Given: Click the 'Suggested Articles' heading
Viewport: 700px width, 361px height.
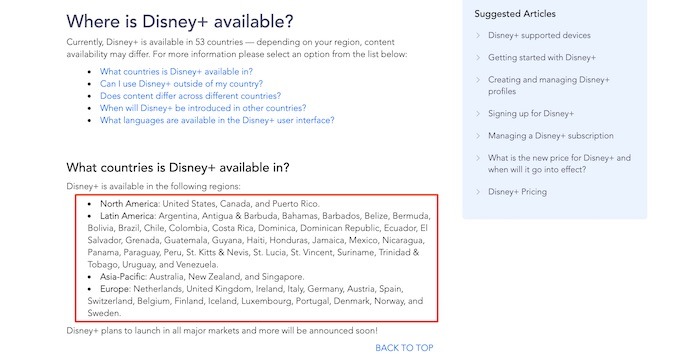Looking at the screenshot, I should 515,14.
